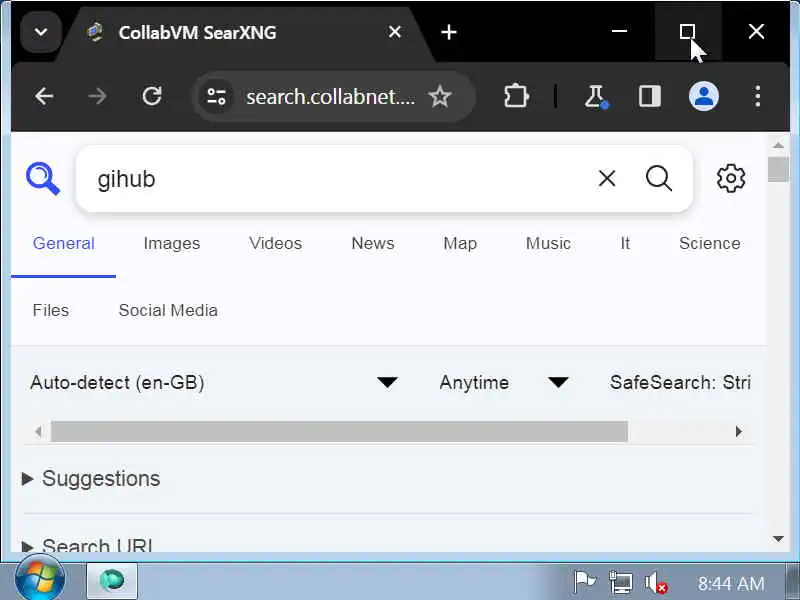Click the page scrollbar up arrow
Screen dimensions: 800x600
[x=778, y=145]
